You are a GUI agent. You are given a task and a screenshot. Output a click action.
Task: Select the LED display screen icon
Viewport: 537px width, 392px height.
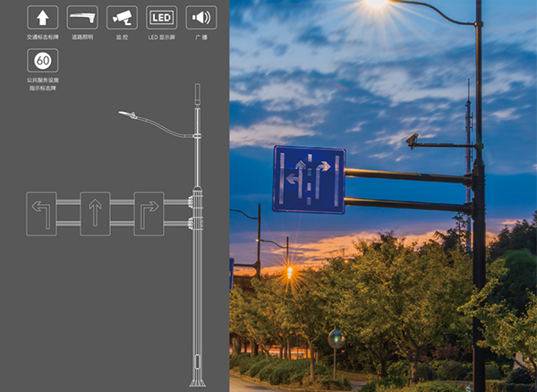(x=161, y=17)
